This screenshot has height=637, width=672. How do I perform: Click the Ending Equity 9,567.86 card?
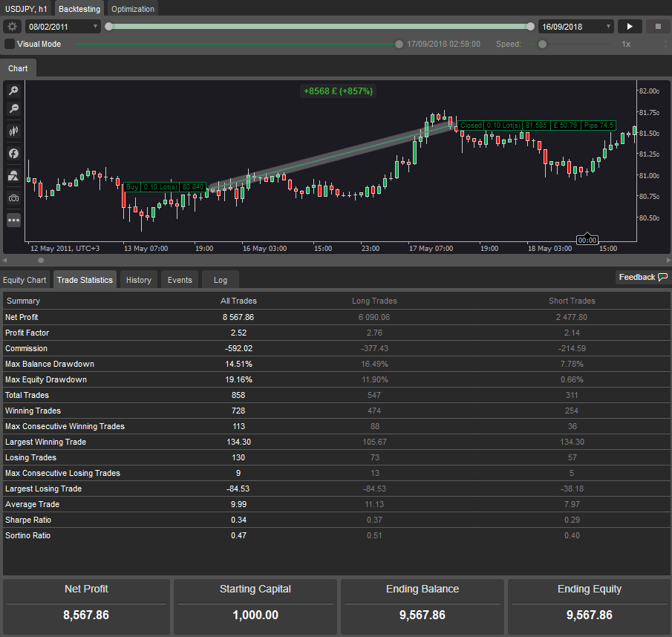click(x=590, y=607)
